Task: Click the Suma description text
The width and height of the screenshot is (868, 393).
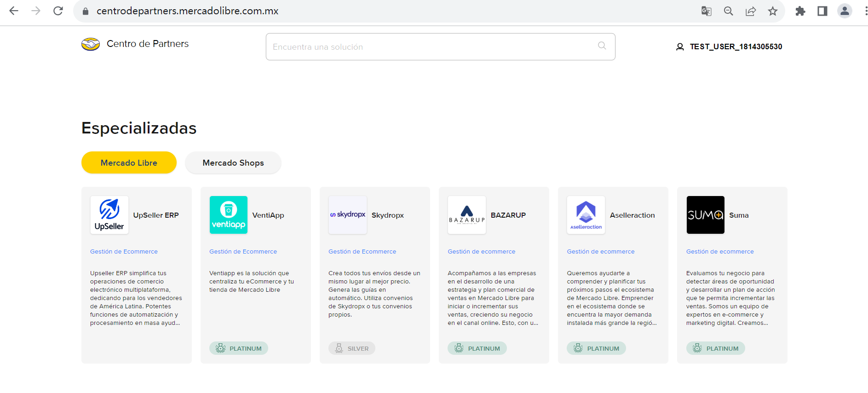Action: (x=730, y=298)
